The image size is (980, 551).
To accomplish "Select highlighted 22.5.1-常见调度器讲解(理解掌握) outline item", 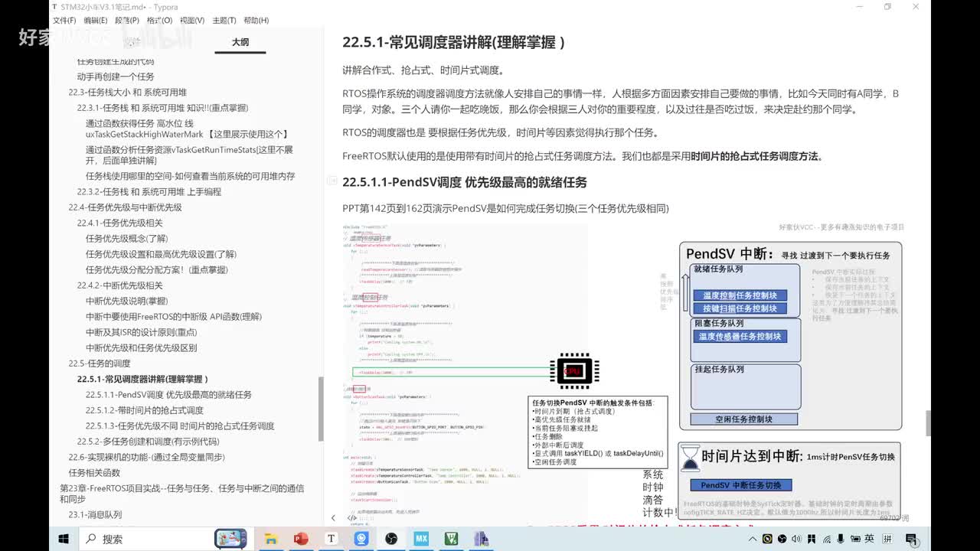I will click(x=142, y=379).
